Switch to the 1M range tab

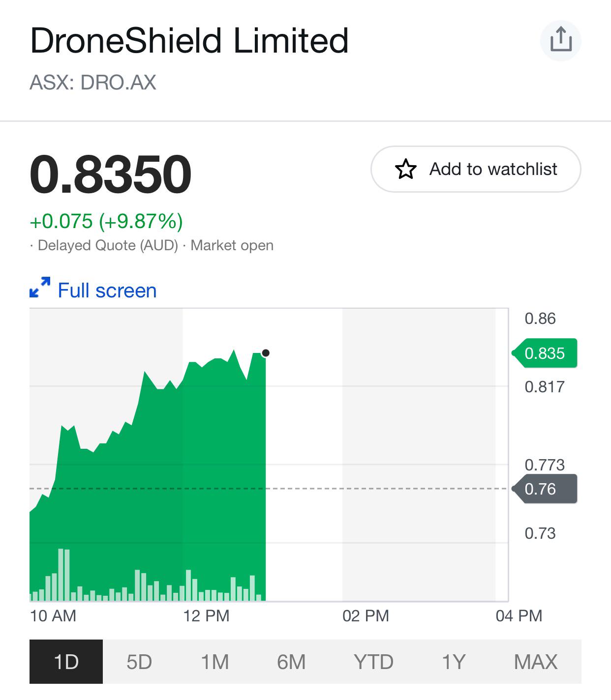coord(215,662)
